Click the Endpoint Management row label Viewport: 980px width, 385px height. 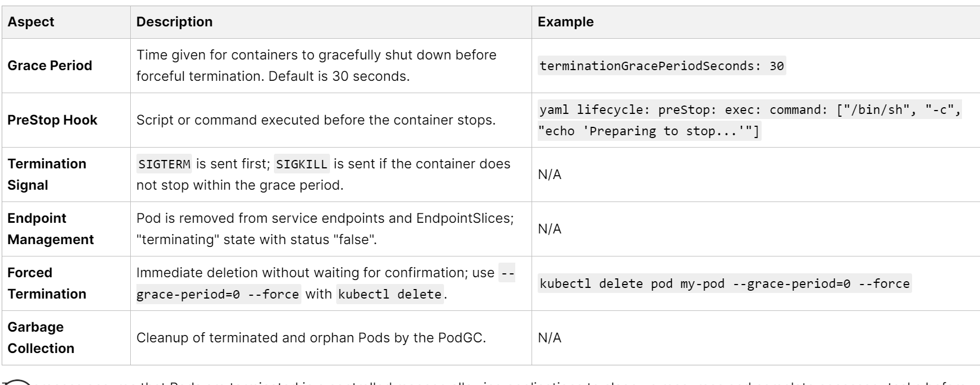click(x=51, y=229)
